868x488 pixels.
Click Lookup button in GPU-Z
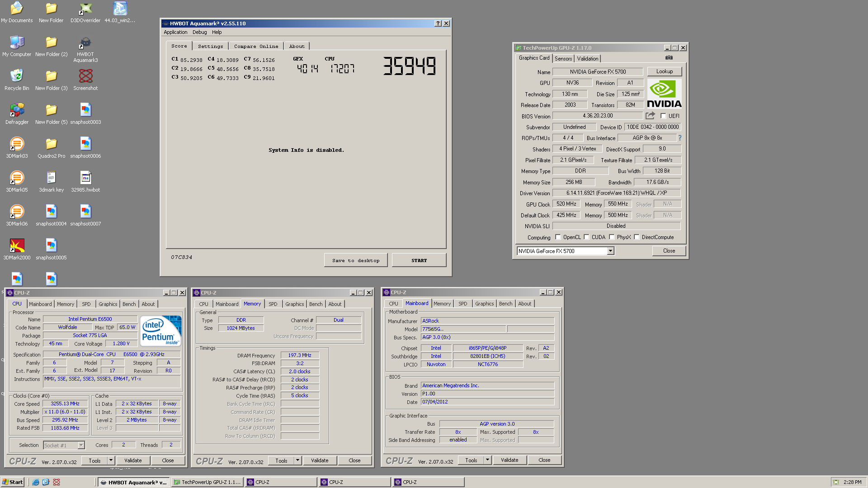point(665,71)
